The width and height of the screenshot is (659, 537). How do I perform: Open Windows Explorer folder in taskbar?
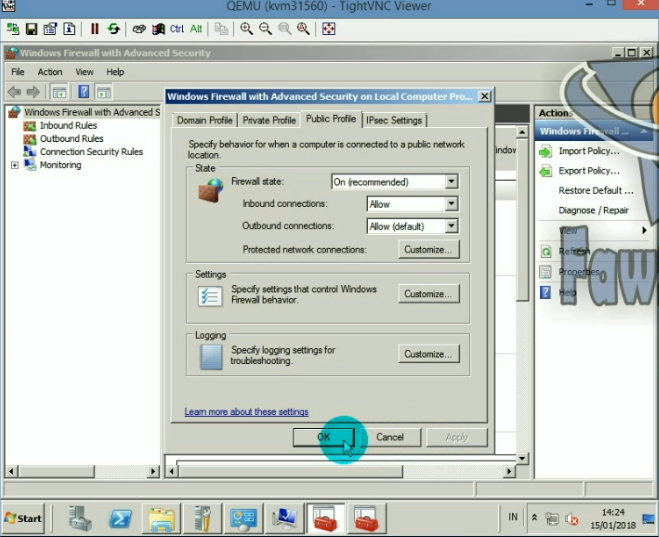pos(162,518)
